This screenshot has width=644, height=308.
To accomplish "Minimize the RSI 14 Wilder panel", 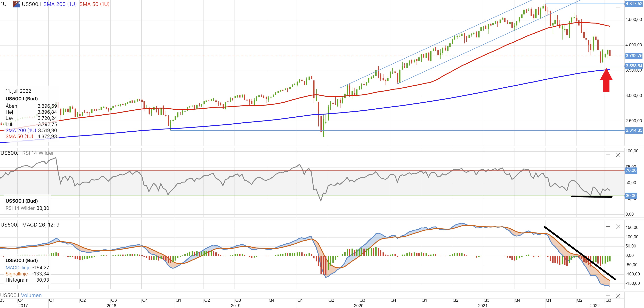I will (x=608, y=155).
